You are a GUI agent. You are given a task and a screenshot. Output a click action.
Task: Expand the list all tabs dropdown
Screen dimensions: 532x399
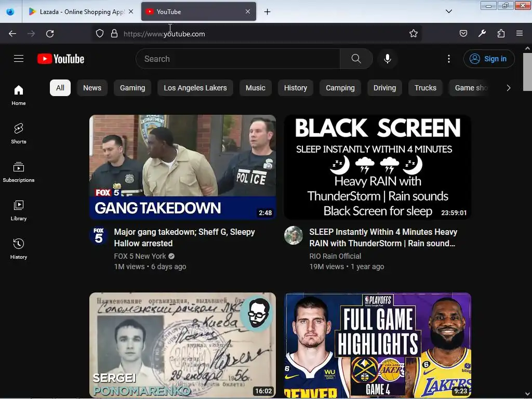pos(448,11)
